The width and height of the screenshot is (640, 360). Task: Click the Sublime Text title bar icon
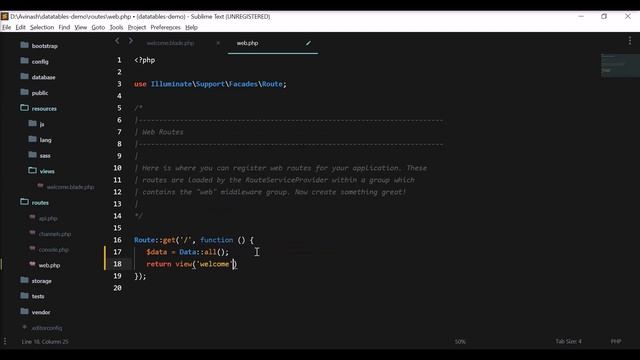(x=4, y=16)
